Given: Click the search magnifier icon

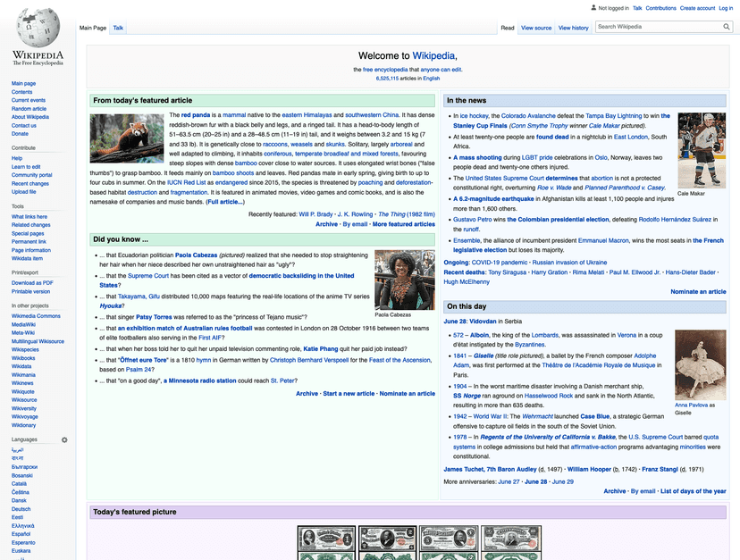Looking at the screenshot, I should click(727, 27).
